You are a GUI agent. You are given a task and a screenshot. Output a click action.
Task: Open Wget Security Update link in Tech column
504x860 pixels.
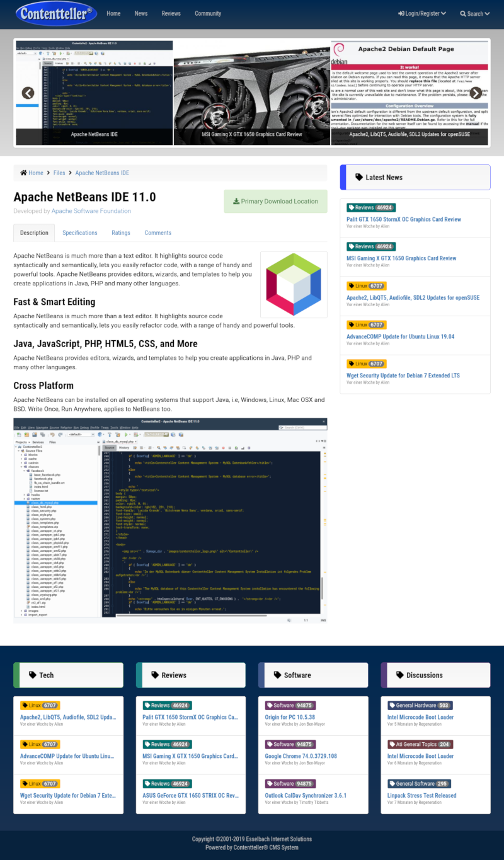point(68,795)
